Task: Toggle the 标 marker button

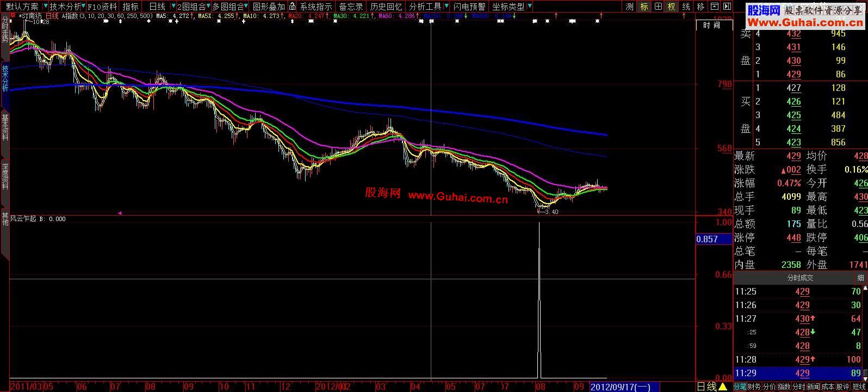Action: (644, 7)
